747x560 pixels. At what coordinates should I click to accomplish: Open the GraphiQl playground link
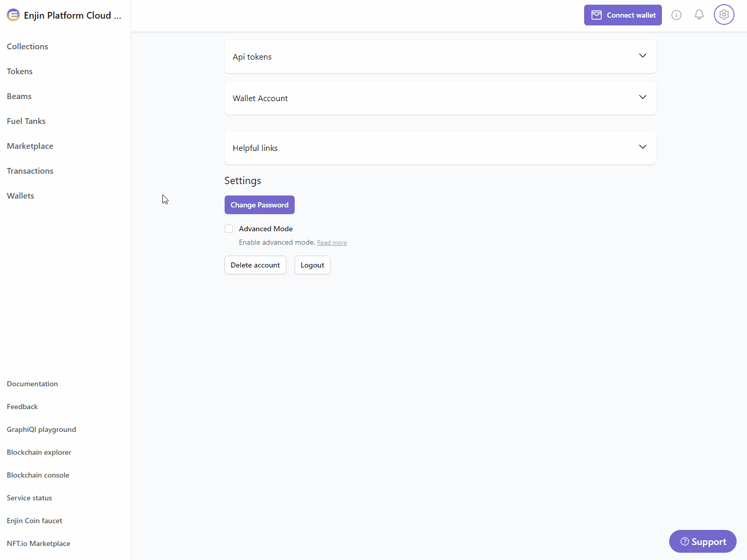pos(41,429)
